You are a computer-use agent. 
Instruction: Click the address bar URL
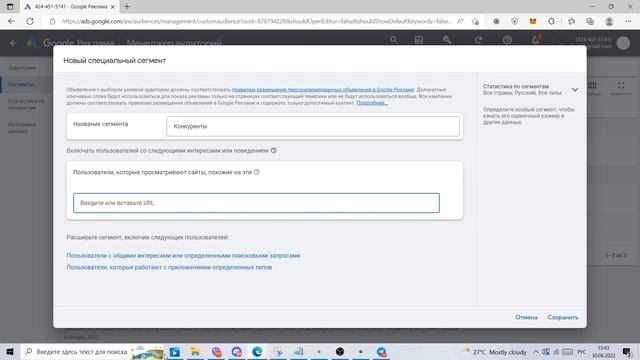tap(256, 21)
